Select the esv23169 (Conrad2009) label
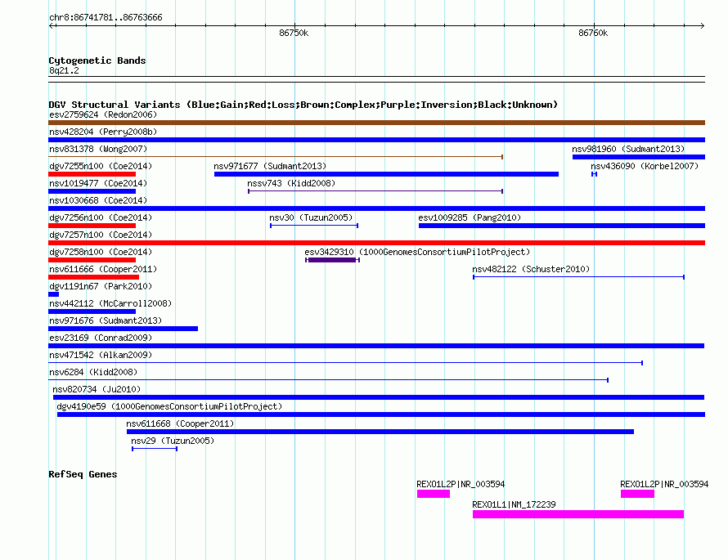728x560 pixels. tap(101, 338)
